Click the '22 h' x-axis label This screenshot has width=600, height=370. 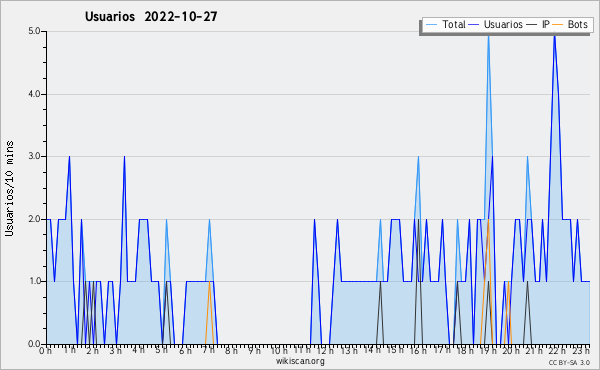(x=557, y=351)
